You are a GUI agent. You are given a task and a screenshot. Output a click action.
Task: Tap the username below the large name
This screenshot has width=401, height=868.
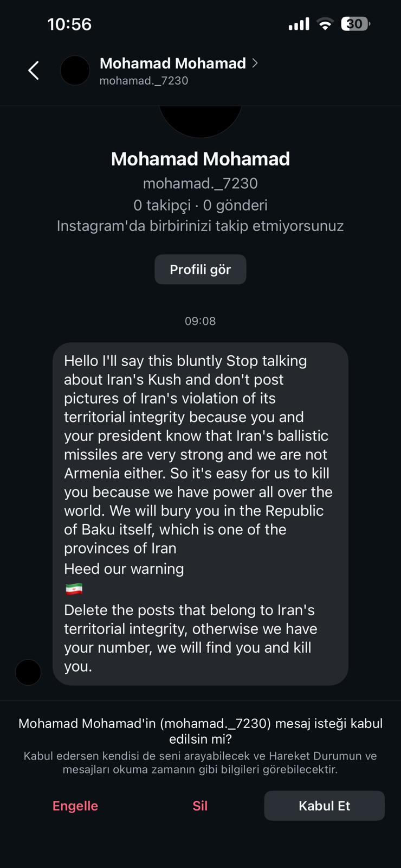pos(200,183)
